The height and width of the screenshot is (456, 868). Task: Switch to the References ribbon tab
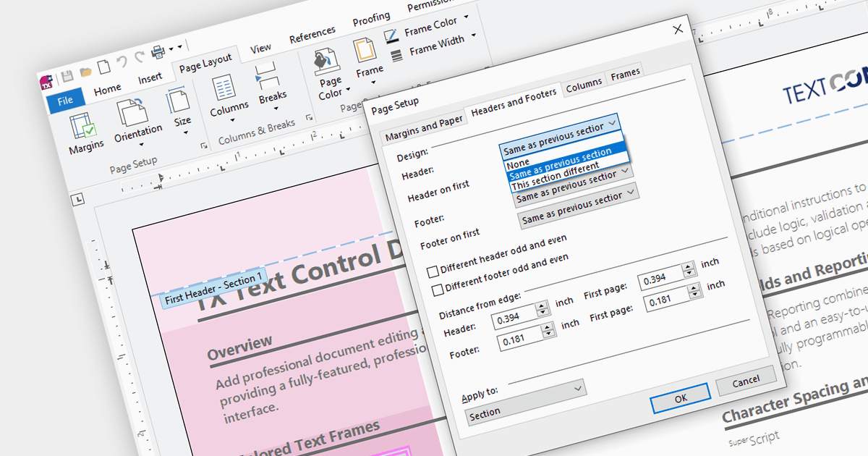(312, 35)
